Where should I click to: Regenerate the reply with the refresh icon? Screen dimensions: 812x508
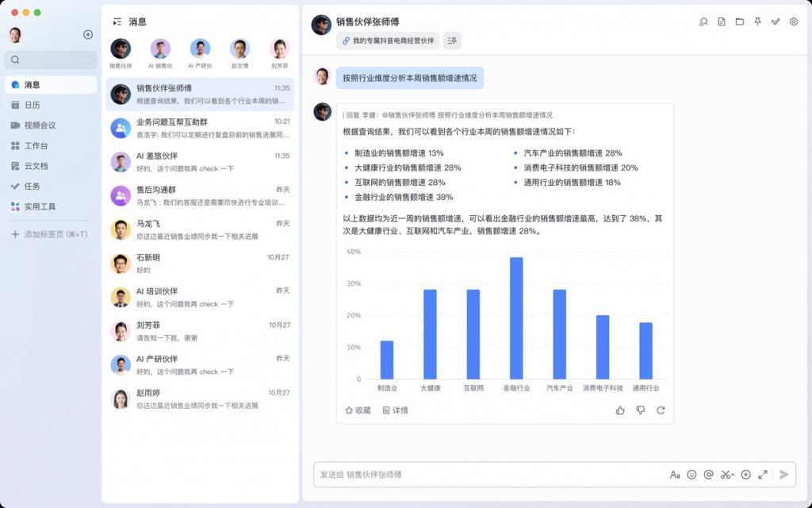coord(661,411)
